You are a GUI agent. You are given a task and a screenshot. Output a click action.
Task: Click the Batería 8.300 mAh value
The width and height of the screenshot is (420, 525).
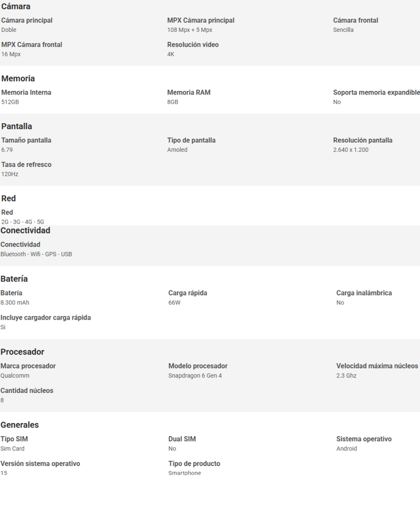15,303
